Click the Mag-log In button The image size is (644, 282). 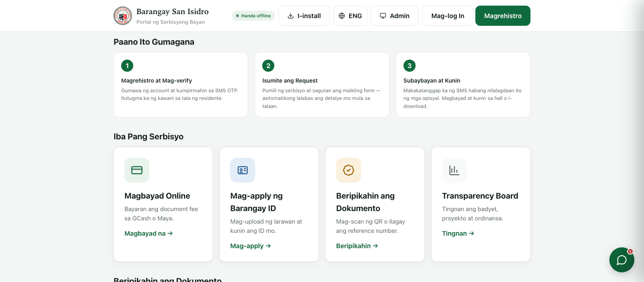(448, 16)
